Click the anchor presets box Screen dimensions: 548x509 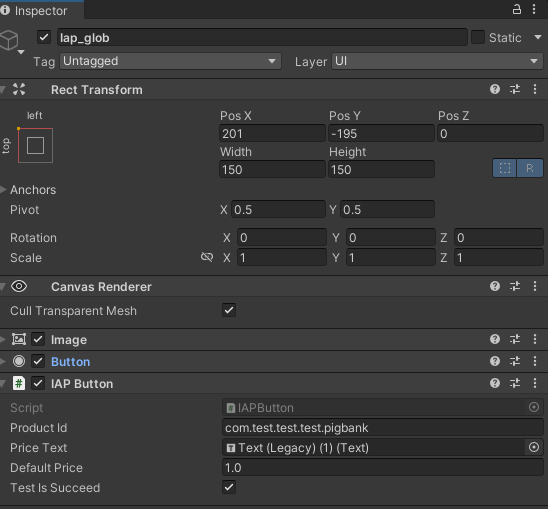(35, 145)
